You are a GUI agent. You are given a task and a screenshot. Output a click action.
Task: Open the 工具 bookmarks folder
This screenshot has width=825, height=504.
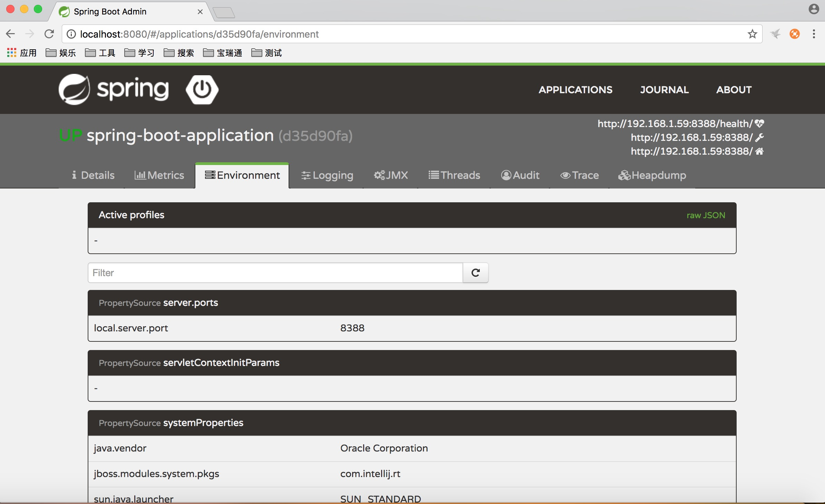100,53
